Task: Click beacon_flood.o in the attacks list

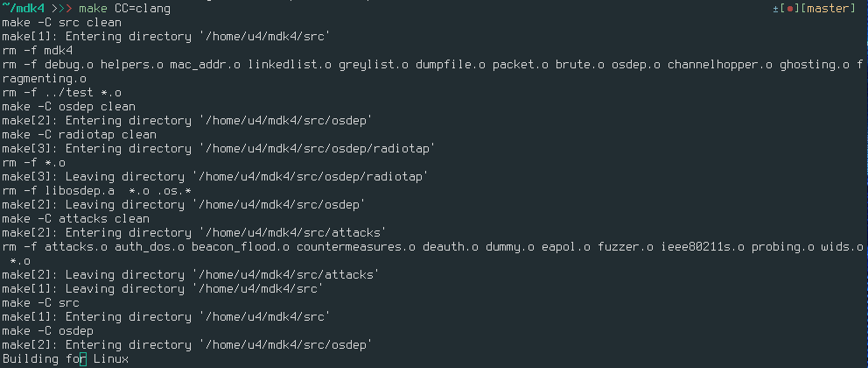Action: [241, 246]
